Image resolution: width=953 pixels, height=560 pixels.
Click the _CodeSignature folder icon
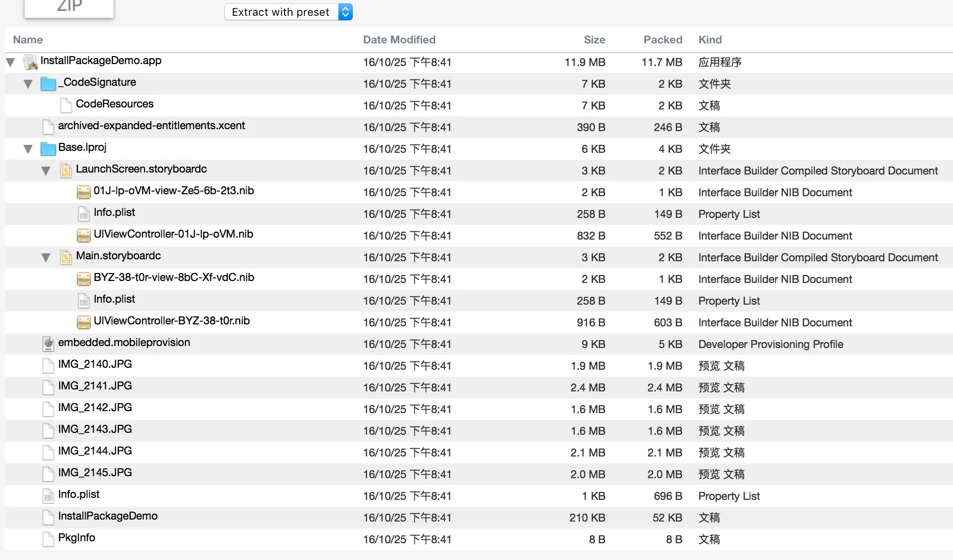[48, 83]
